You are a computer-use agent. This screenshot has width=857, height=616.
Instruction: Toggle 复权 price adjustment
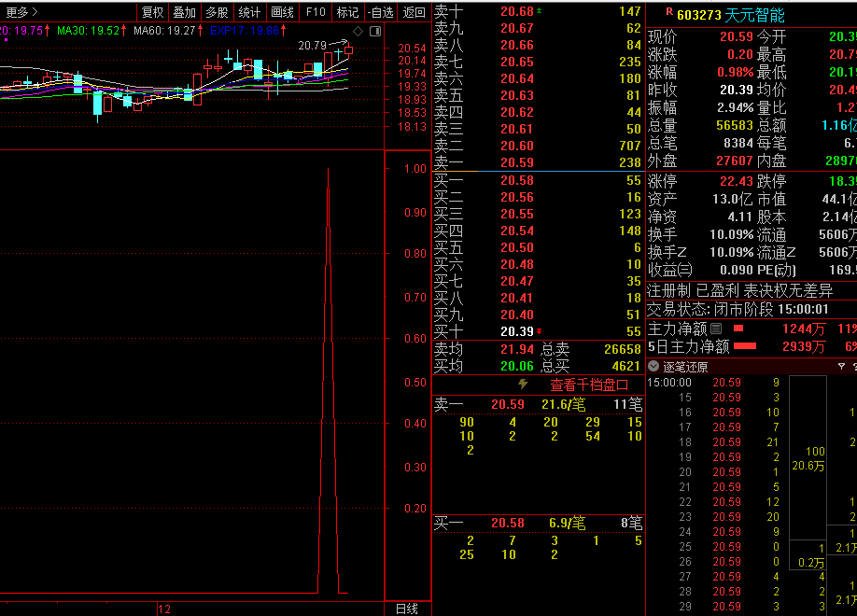[x=152, y=12]
